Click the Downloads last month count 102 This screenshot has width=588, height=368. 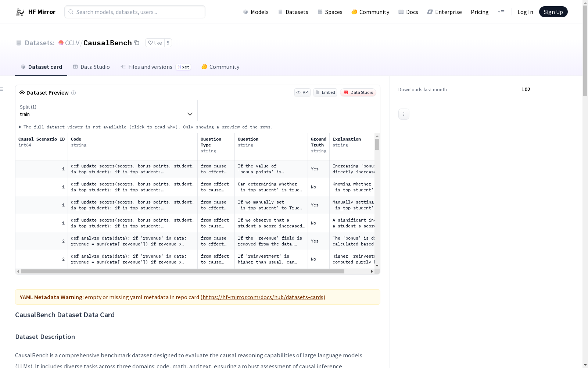pyautogui.click(x=526, y=89)
